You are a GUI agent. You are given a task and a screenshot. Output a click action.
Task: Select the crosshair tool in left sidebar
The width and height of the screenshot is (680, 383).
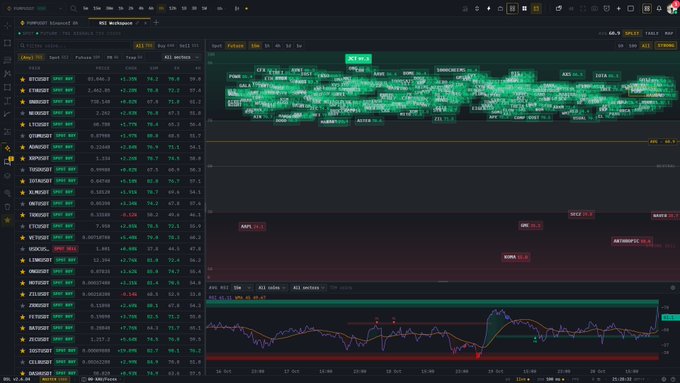pos(7,26)
